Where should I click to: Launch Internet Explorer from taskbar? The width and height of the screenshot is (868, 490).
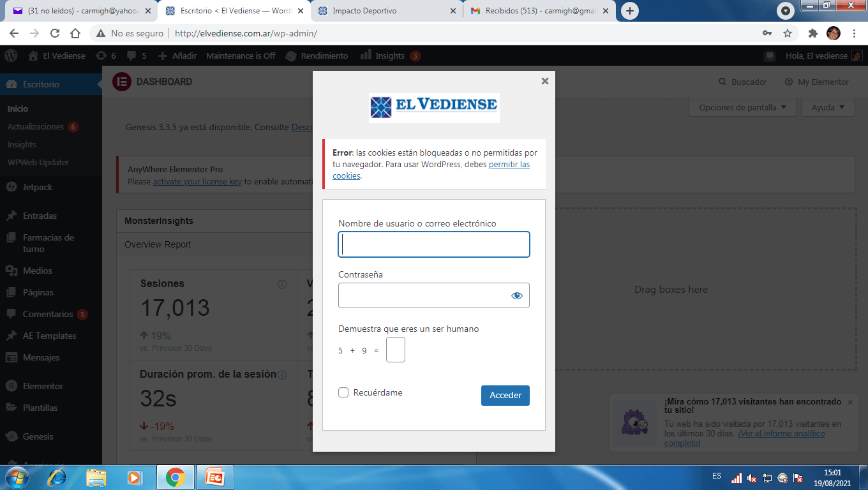[57, 477]
